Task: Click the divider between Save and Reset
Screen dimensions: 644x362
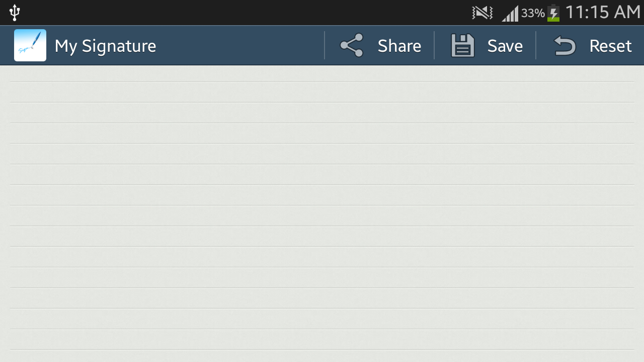Action: (536, 45)
